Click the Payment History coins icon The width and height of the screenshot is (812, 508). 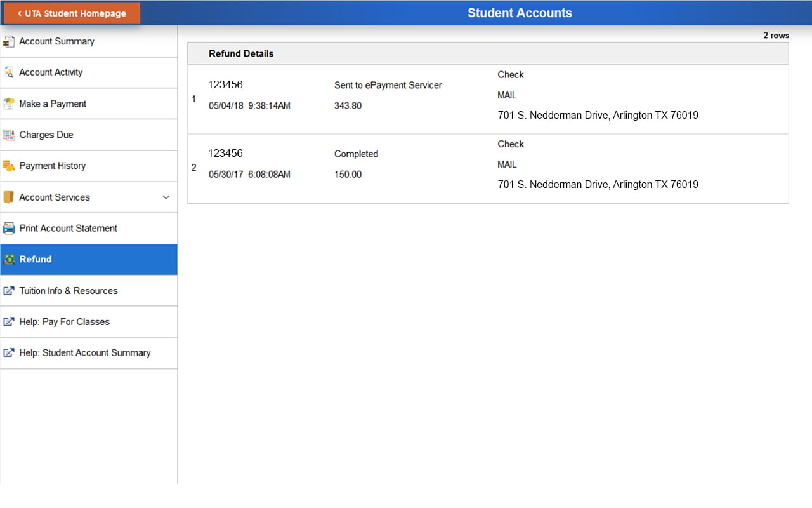10,165
